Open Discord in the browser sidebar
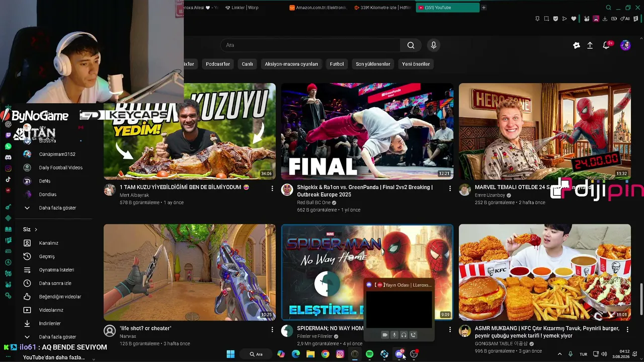 8,157
